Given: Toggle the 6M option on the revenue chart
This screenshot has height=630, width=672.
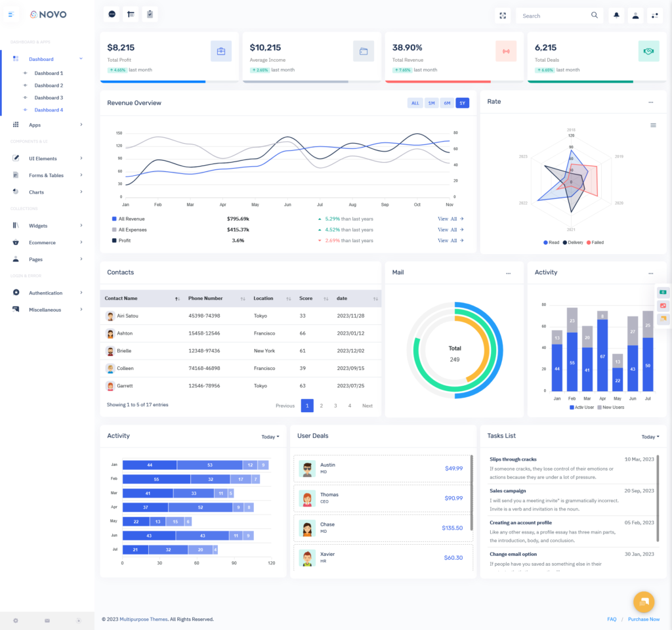Looking at the screenshot, I should [x=447, y=103].
